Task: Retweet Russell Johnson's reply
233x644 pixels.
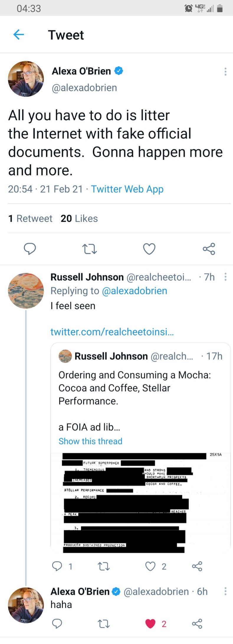Action: click(x=104, y=566)
